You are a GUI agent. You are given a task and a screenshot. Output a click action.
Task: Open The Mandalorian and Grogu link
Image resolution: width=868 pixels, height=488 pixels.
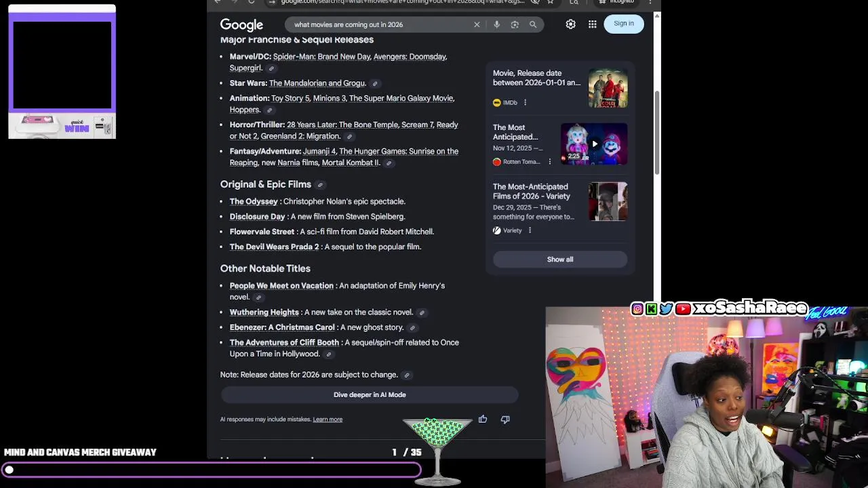(317, 83)
